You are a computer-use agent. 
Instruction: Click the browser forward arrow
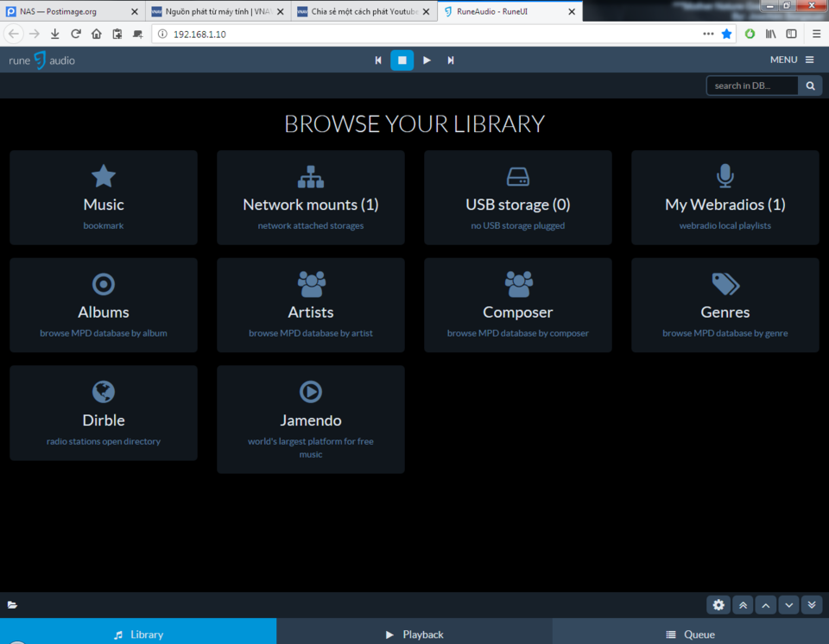[35, 34]
